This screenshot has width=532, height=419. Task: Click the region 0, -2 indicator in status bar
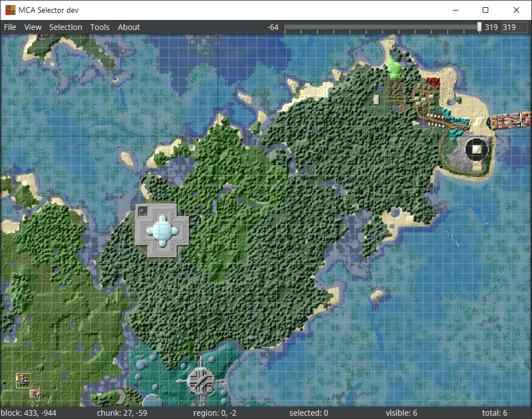pos(215,412)
